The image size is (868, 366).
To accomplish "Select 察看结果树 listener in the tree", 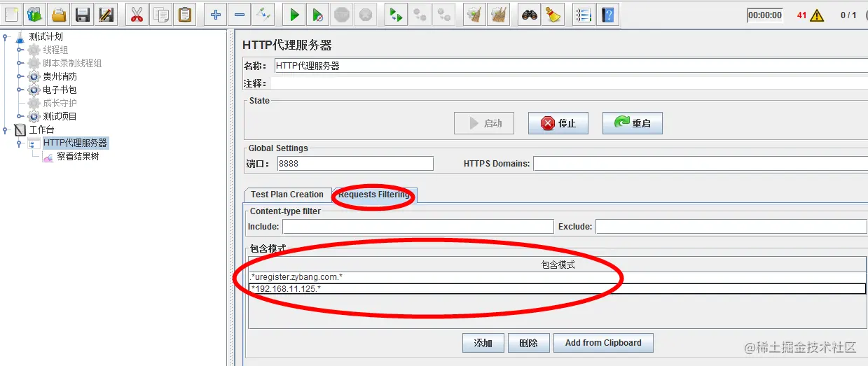I will [78, 157].
